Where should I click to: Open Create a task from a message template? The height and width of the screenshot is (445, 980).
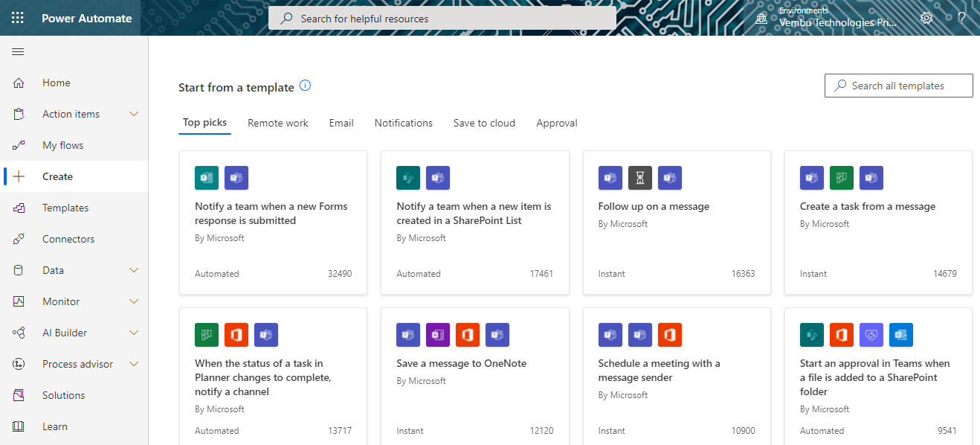878,222
